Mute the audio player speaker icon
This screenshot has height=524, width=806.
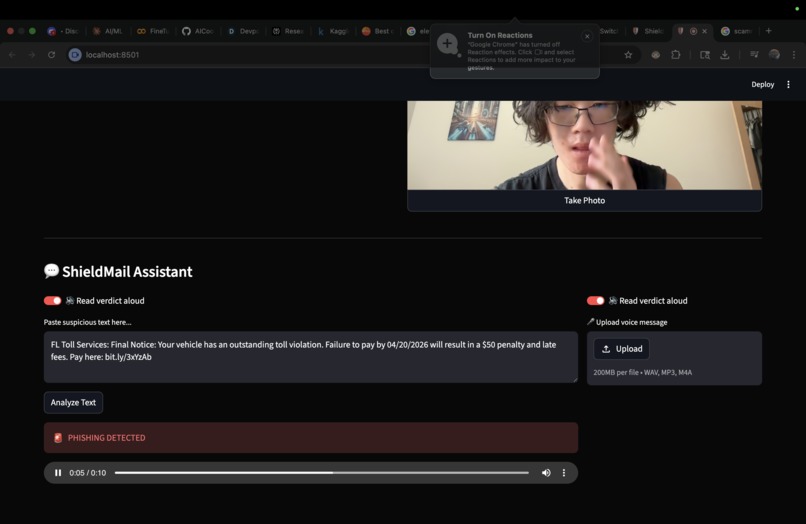click(546, 473)
